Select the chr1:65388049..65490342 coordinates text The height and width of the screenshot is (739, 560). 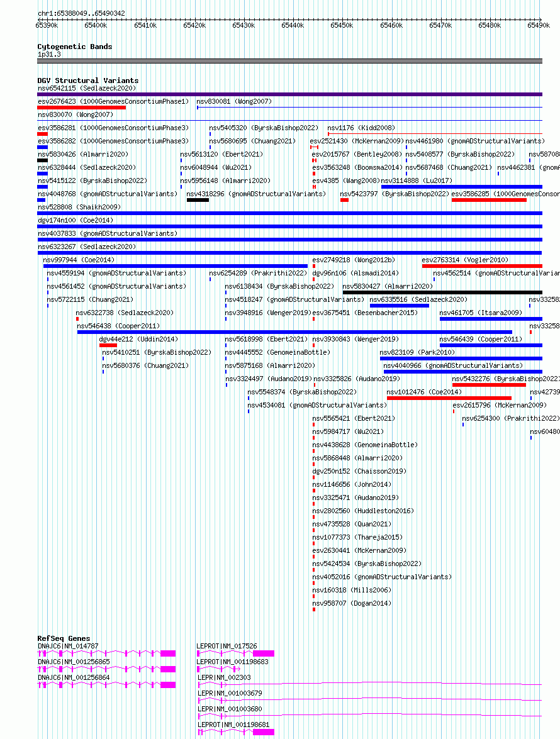coord(81,13)
